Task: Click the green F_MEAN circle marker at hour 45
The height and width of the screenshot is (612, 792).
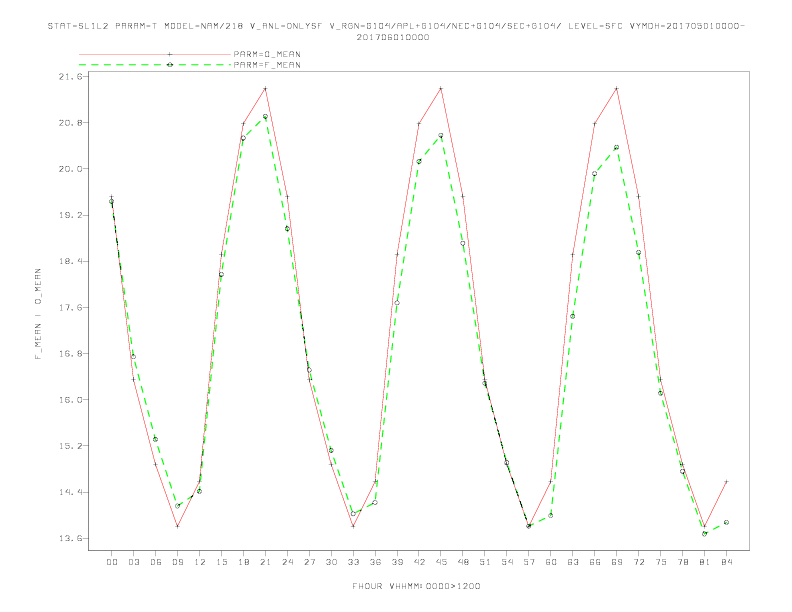Action: (x=441, y=135)
